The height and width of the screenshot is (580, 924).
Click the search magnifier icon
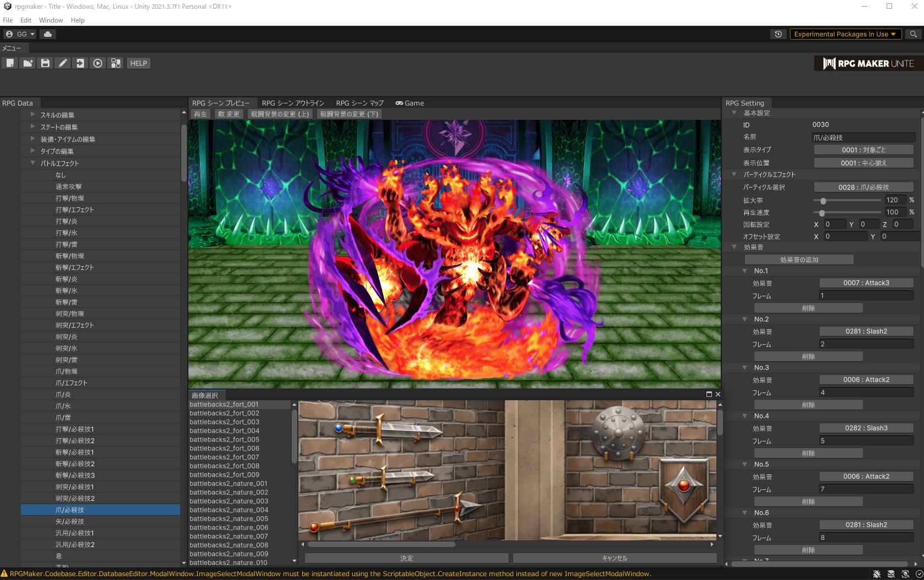913,34
